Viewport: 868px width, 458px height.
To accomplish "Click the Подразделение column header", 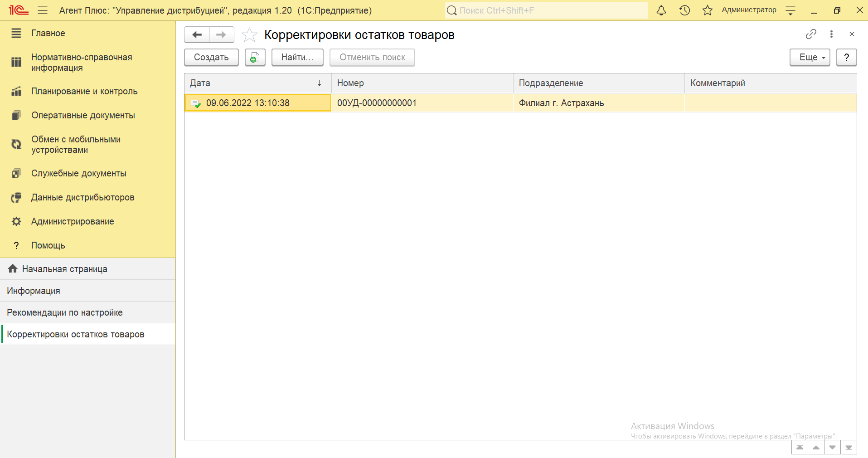I will [x=599, y=83].
